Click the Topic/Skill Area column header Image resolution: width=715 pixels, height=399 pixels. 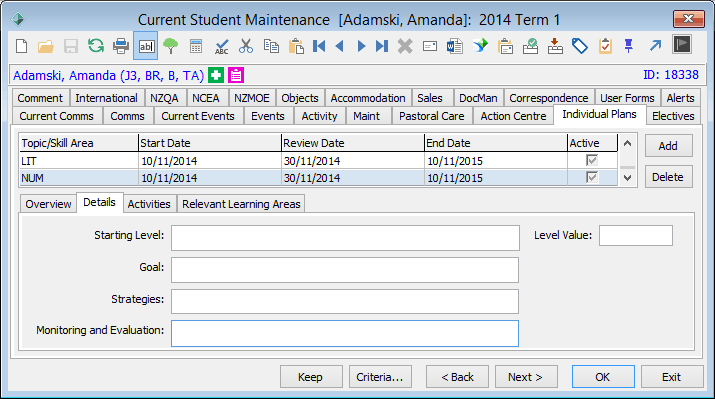click(79, 143)
